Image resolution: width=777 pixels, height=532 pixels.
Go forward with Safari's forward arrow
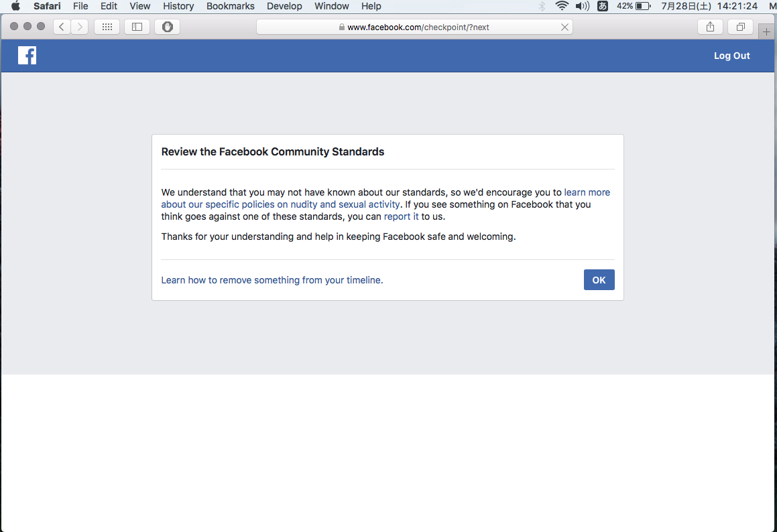point(79,27)
